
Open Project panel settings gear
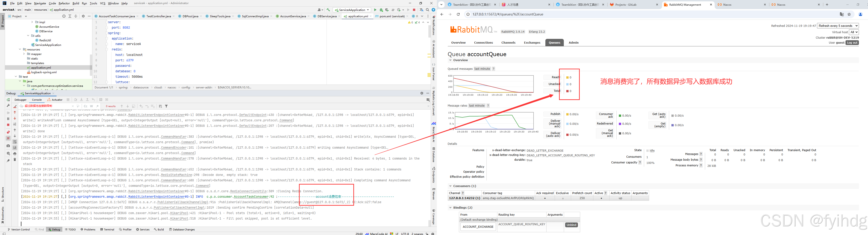[83, 16]
